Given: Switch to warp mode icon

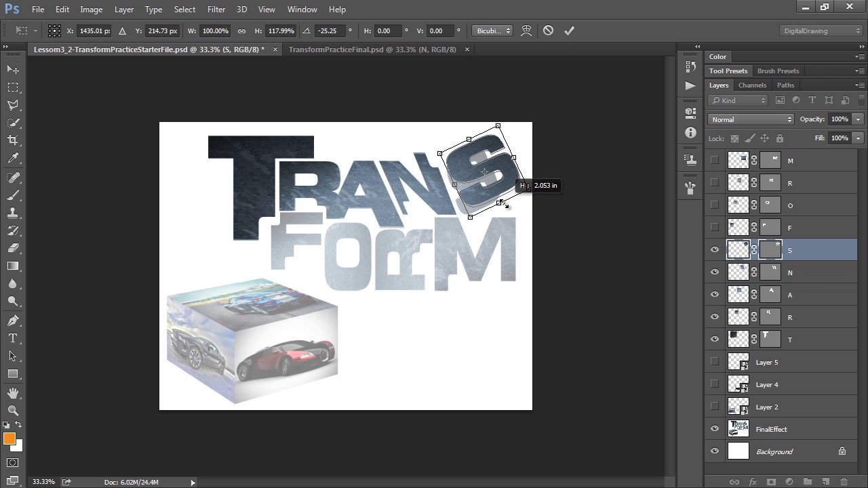Looking at the screenshot, I should click(x=526, y=30).
